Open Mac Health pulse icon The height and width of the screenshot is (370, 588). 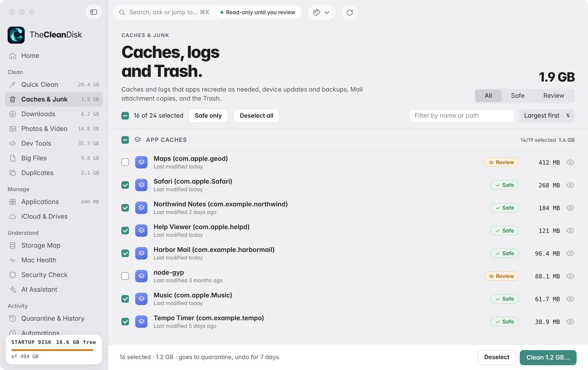(x=13, y=260)
